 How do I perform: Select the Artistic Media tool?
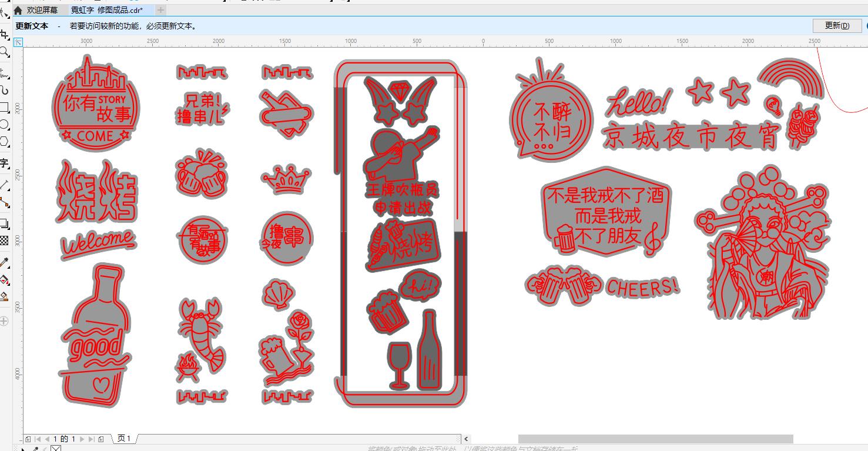point(4,90)
